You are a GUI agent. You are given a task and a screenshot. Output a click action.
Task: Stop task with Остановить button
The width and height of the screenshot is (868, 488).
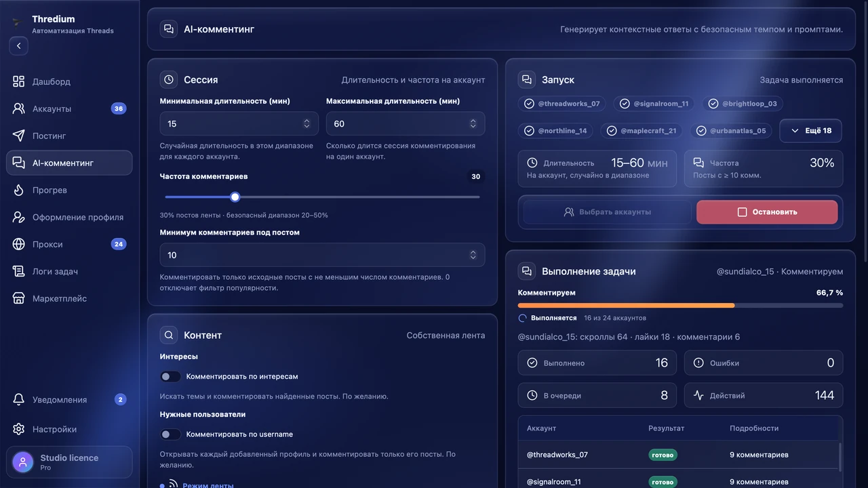(x=767, y=212)
